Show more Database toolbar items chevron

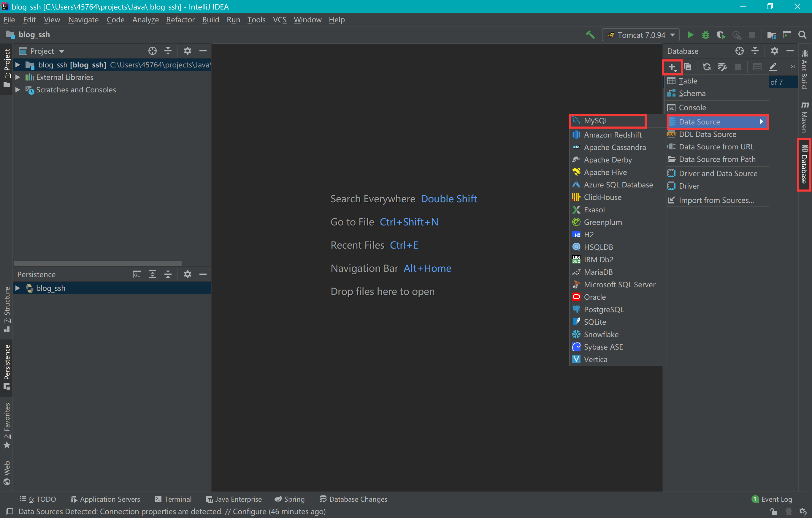tap(793, 67)
